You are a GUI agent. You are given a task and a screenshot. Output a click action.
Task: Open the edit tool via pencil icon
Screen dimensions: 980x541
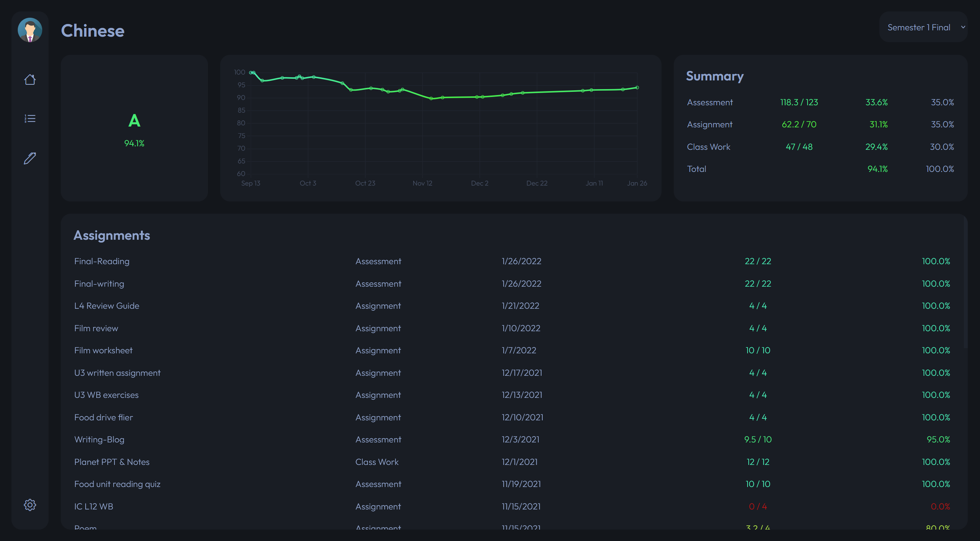(x=30, y=158)
